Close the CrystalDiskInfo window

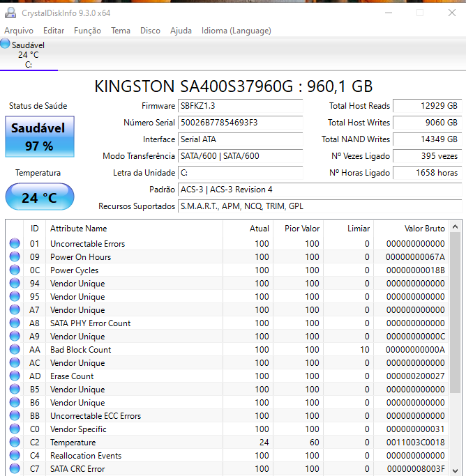(452, 13)
